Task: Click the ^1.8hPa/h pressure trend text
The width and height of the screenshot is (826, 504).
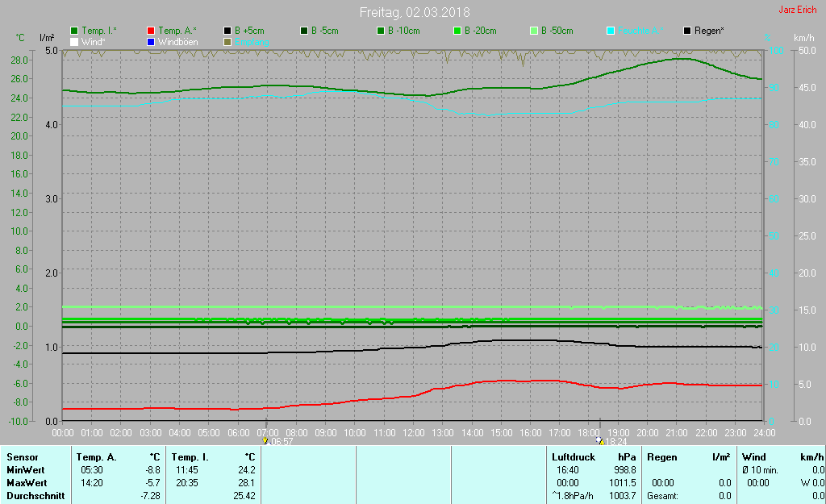Action: coord(572,496)
